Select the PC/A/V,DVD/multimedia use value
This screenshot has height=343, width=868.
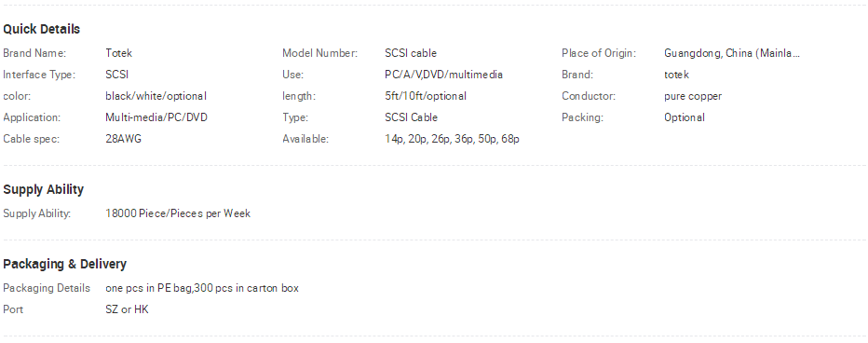[x=443, y=75]
